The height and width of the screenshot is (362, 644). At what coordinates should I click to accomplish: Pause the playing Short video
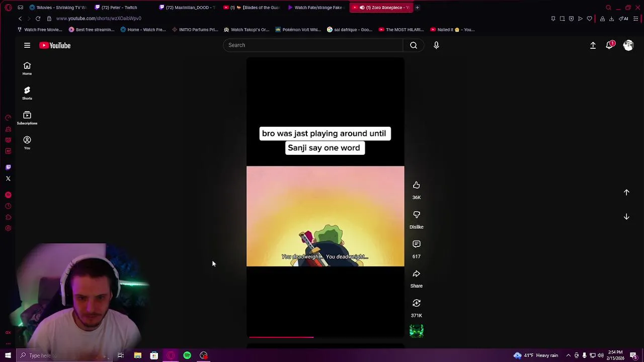point(326,197)
